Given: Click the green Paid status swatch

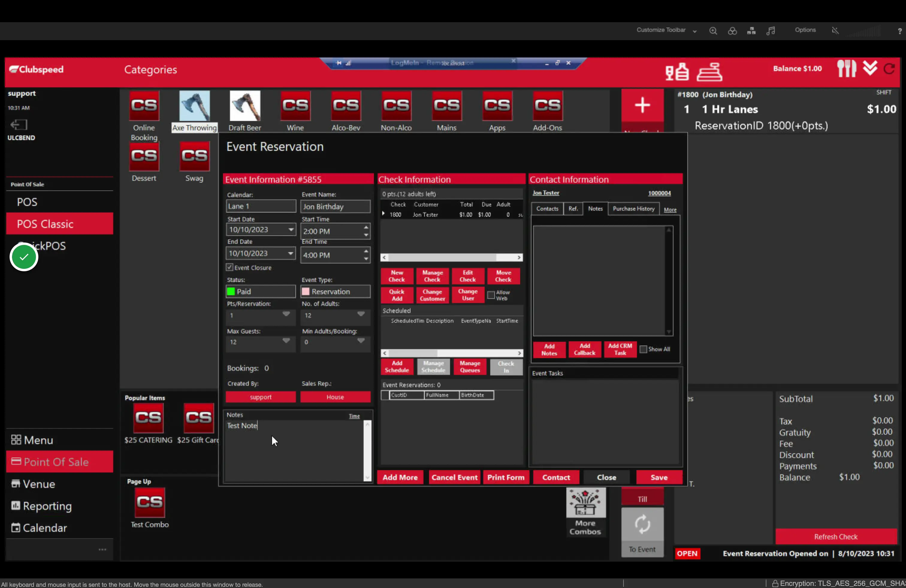Looking at the screenshot, I should [231, 291].
